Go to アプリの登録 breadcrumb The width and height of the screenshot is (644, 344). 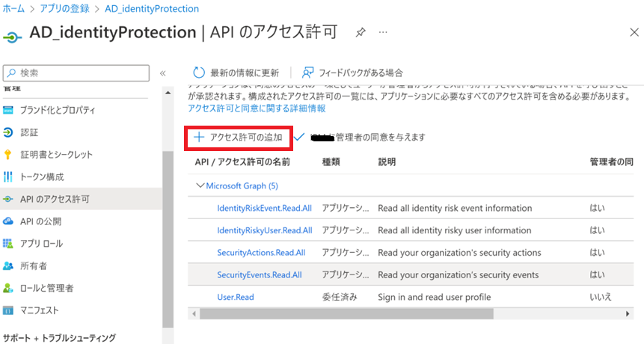point(64,9)
